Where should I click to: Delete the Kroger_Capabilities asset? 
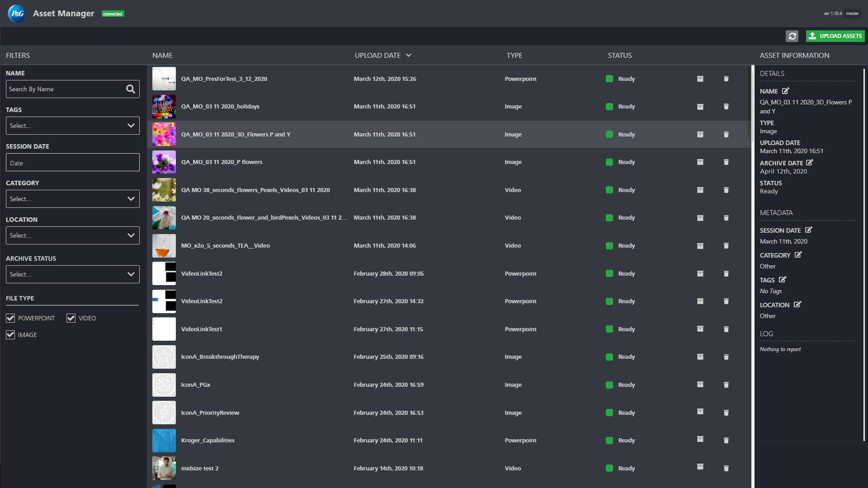point(726,440)
